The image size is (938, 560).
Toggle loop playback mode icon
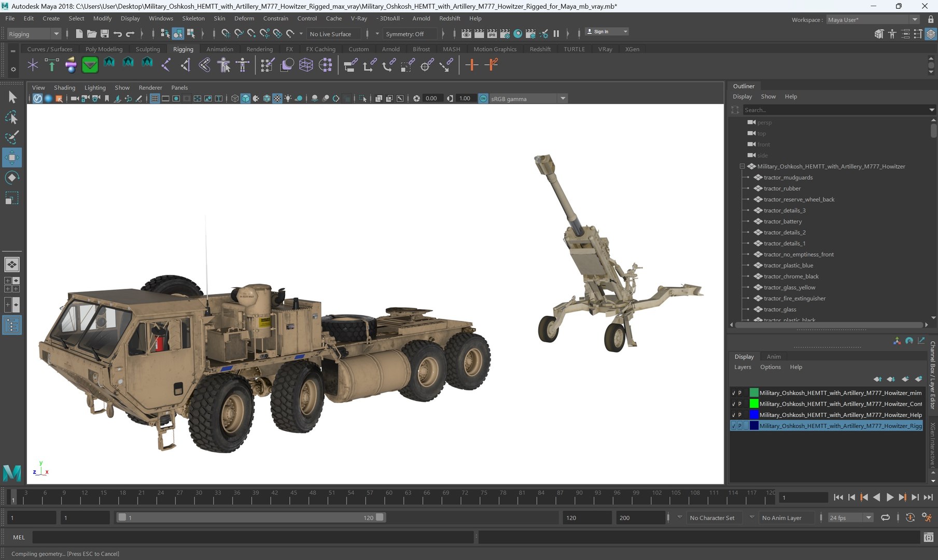click(885, 517)
